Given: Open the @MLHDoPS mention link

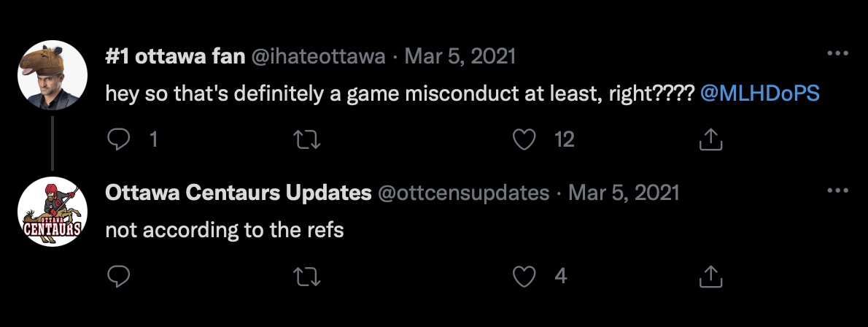Looking at the screenshot, I should 759,94.
